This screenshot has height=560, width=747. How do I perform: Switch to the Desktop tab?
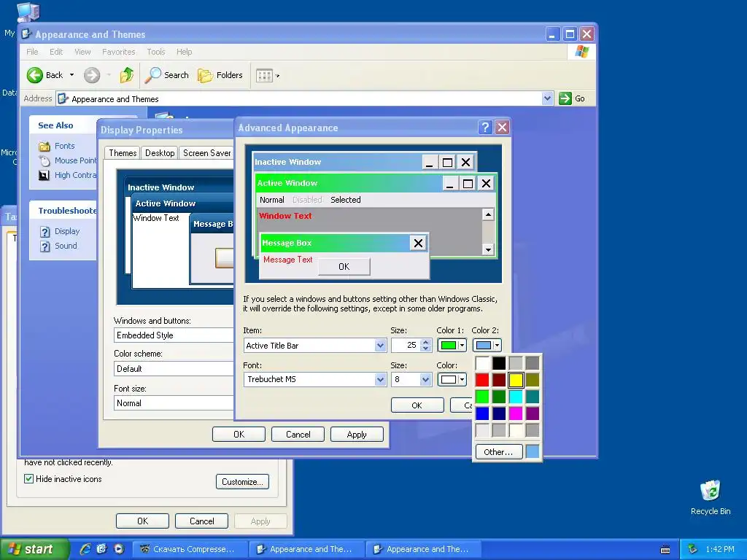[x=160, y=153]
